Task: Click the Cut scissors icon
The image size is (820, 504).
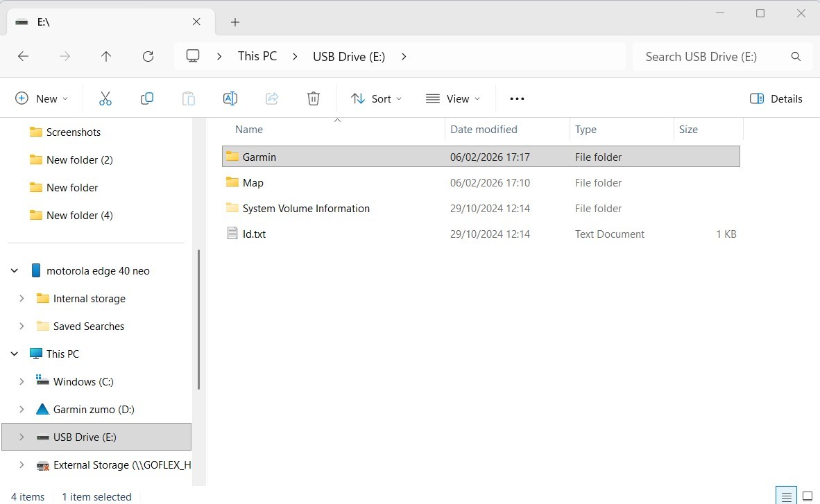Action: 105,99
